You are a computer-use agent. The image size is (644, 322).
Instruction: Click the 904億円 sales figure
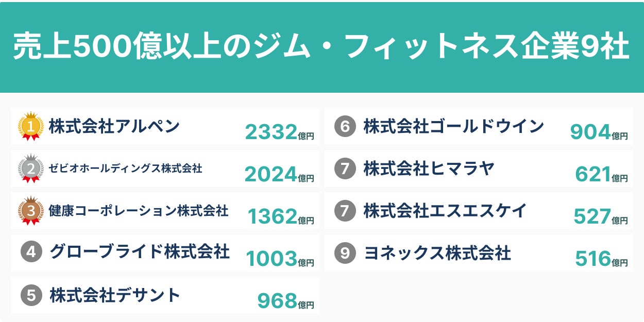(598, 133)
